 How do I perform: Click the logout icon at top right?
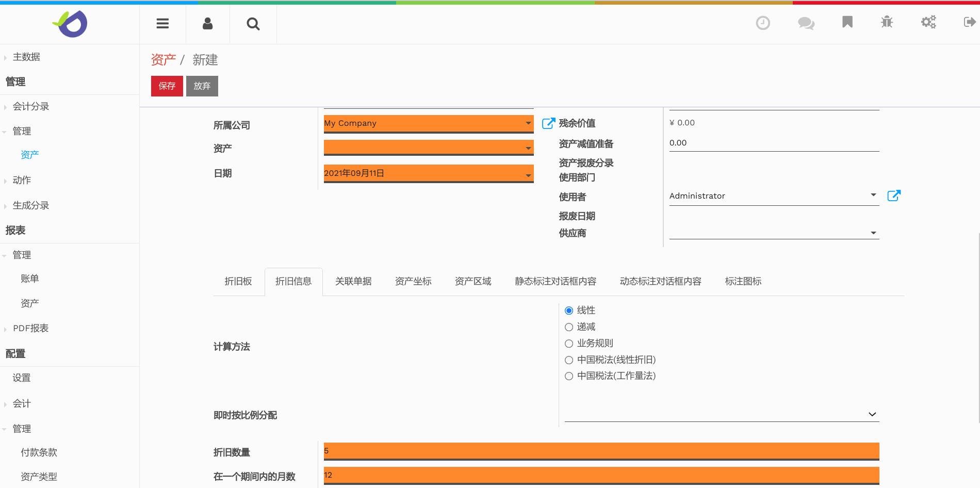[969, 22]
